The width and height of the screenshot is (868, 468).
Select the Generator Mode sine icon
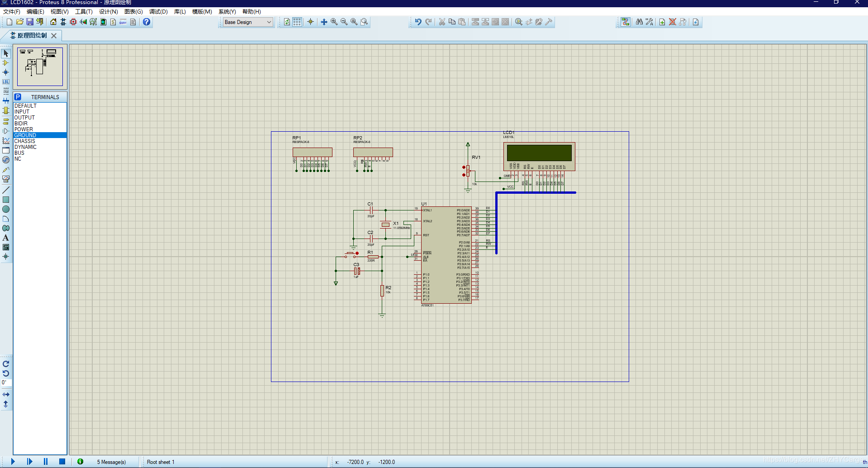pyautogui.click(x=6, y=160)
